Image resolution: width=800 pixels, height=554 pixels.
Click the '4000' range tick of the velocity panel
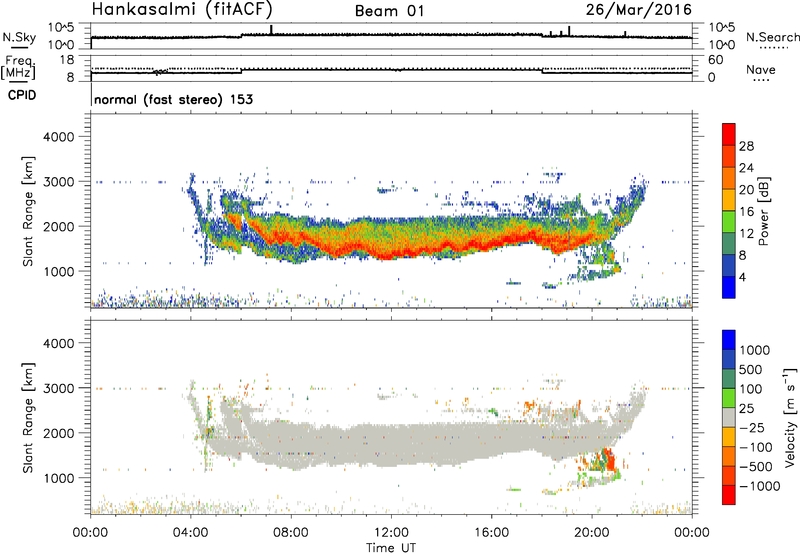point(58,344)
